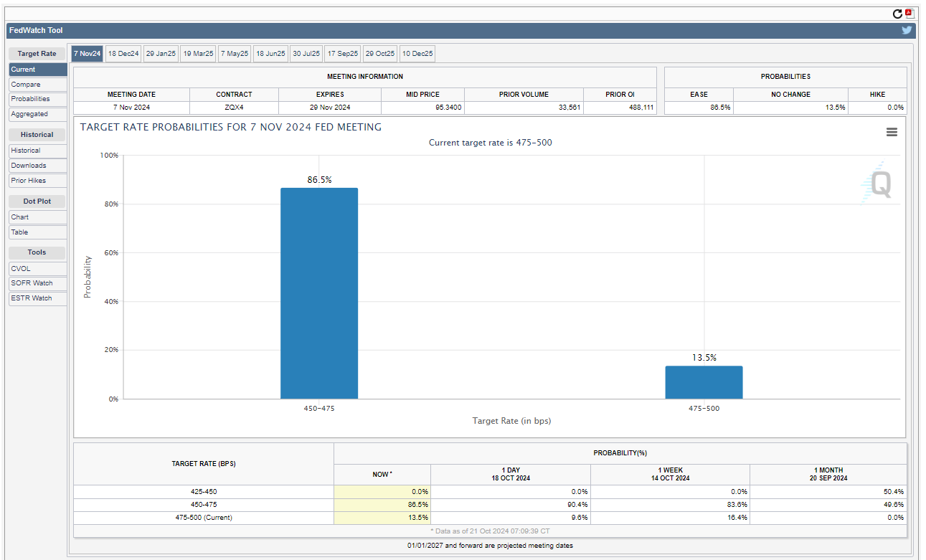Open the 18 Jun25 meeting tab
Image resolution: width=926 pixels, height=560 pixels.
point(270,54)
